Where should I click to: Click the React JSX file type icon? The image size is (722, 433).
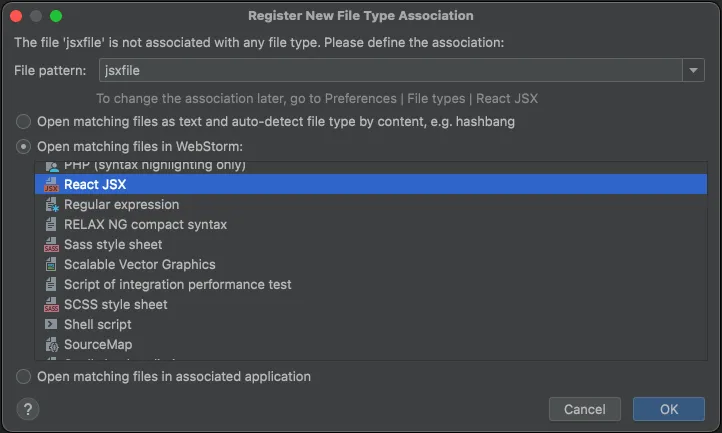(x=51, y=185)
